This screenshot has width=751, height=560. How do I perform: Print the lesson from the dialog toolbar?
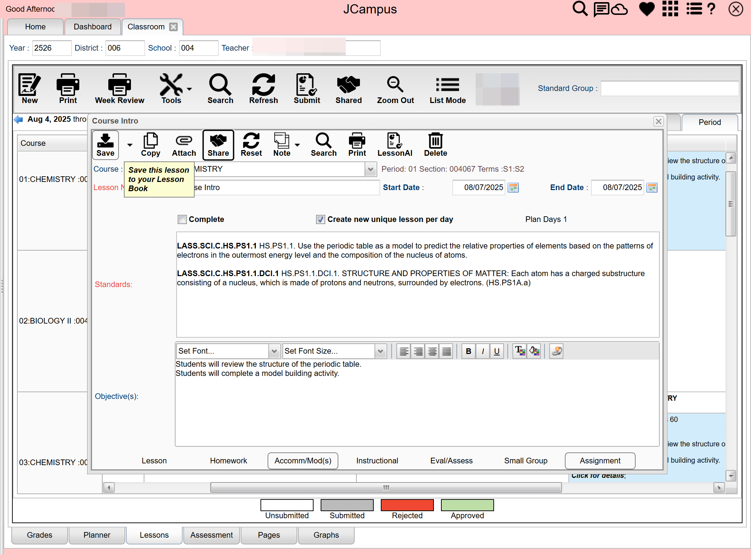pyautogui.click(x=357, y=145)
